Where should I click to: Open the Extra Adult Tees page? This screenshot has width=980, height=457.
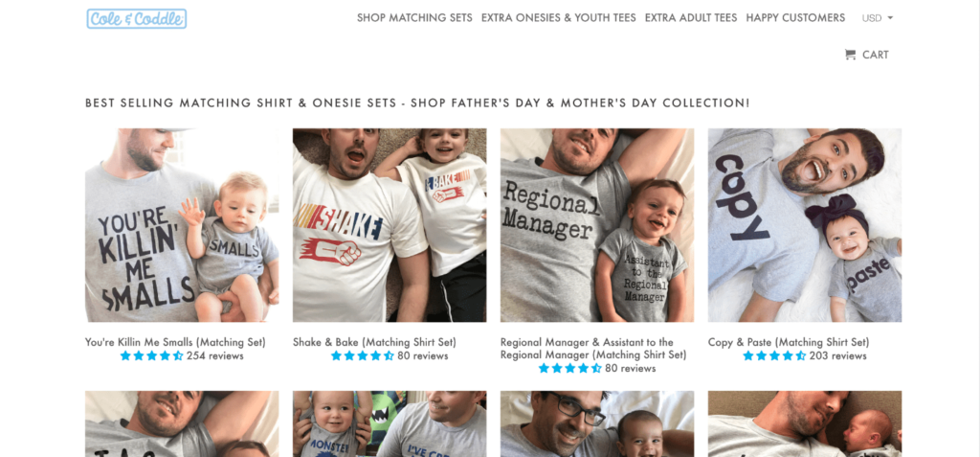(x=691, y=18)
